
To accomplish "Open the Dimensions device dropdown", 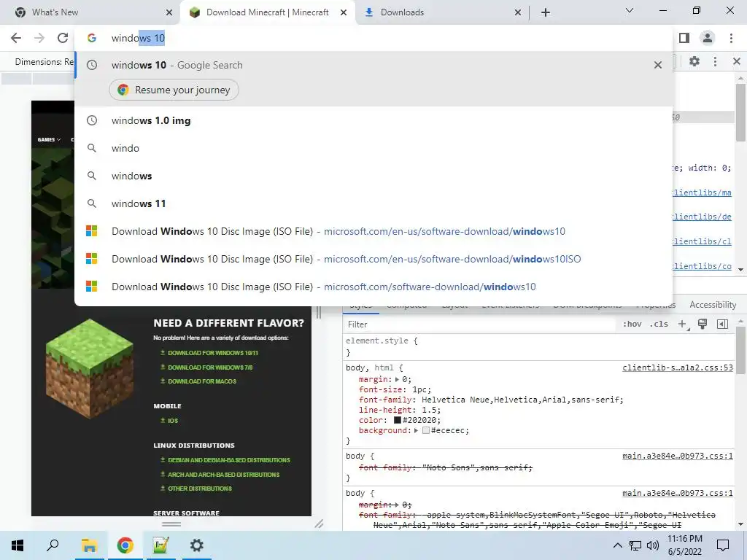I will click(x=44, y=62).
